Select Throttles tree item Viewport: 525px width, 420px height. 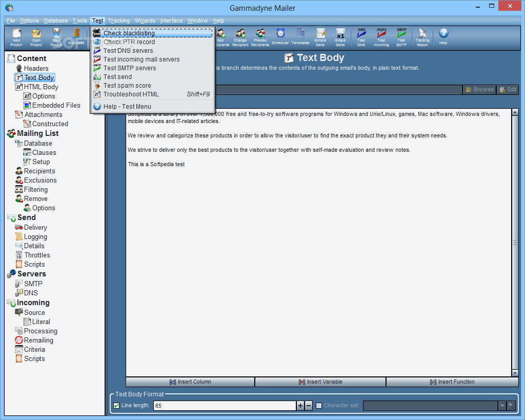click(x=37, y=255)
